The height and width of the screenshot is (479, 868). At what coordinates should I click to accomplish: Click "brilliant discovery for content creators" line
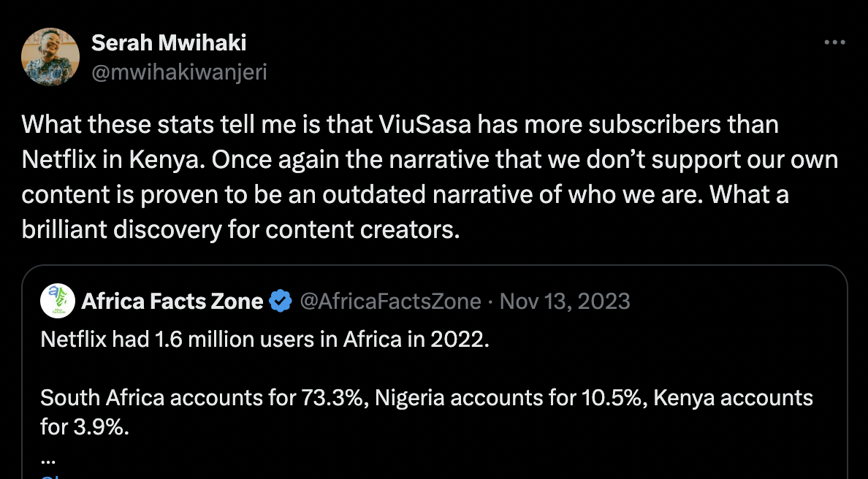point(241,230)
